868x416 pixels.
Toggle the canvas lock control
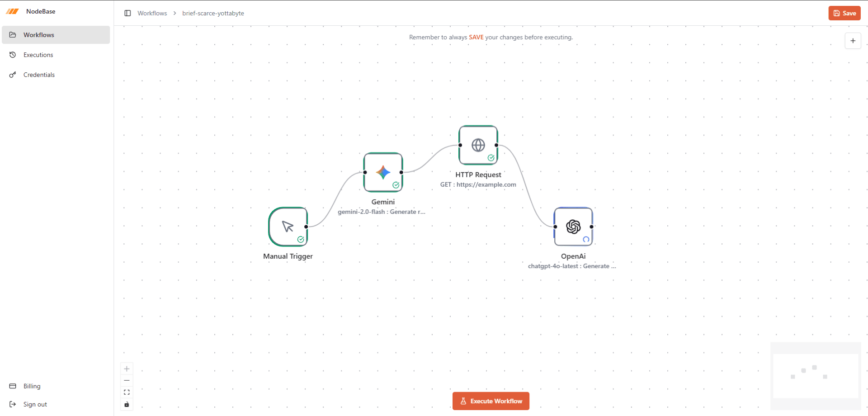tap(127, 405)
